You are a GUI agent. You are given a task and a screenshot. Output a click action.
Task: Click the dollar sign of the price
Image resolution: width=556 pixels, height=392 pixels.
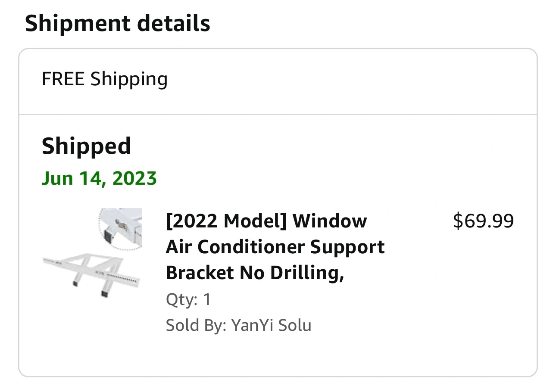(458, 221)
